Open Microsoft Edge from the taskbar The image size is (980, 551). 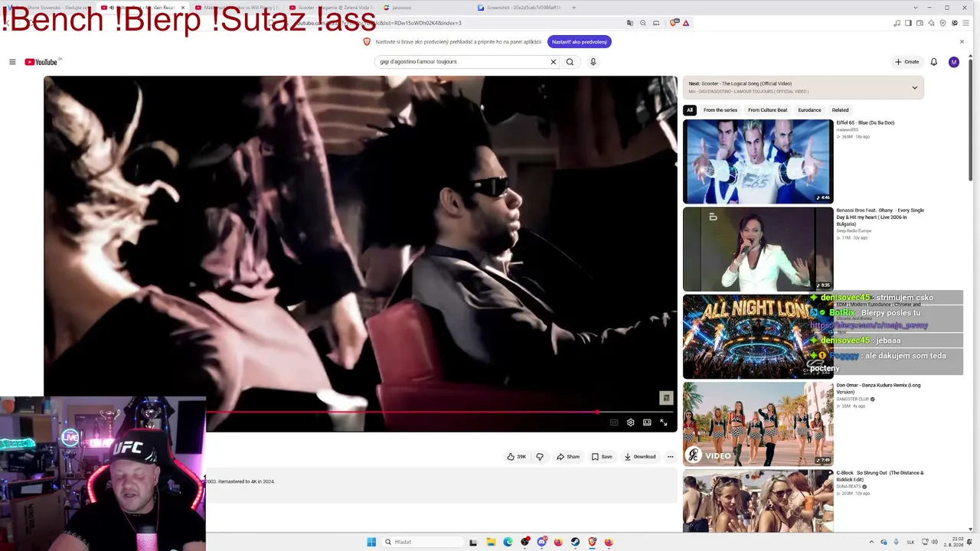508,542
